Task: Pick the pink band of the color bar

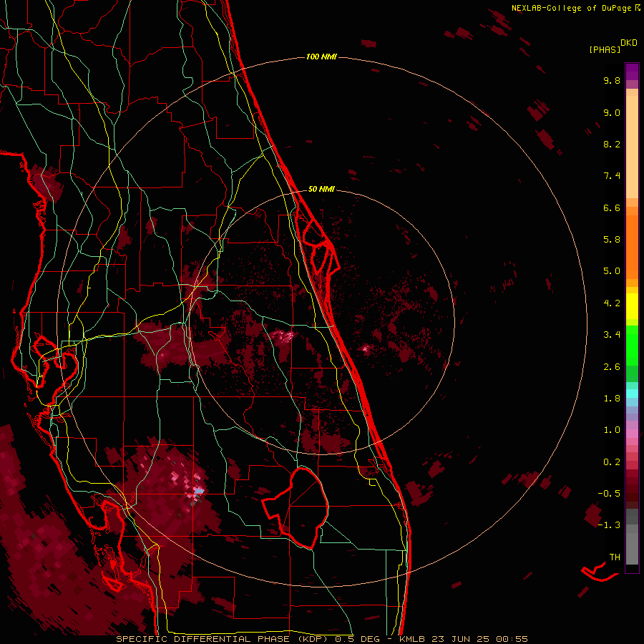Action: tap(632, 434)
